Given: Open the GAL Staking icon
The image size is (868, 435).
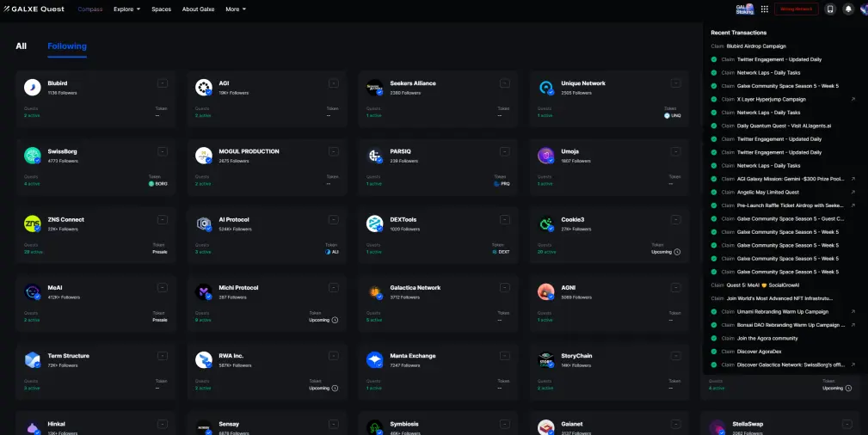Looking at the screenshot, I should point(745,9).
